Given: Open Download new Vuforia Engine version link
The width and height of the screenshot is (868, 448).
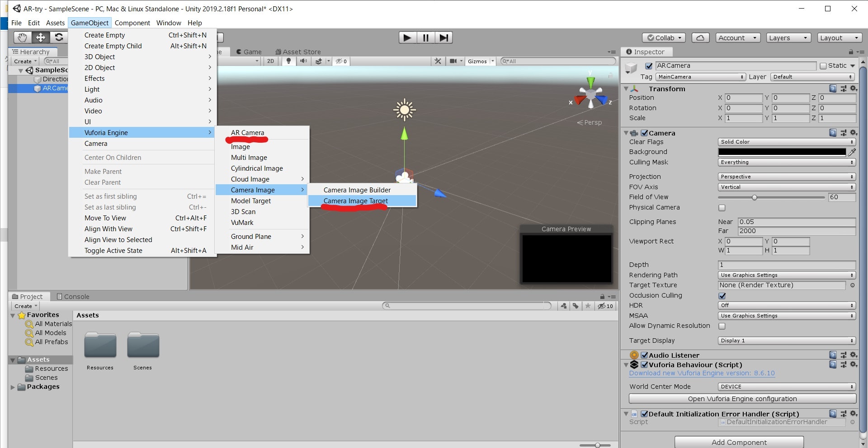Looking at the screenshot, I should coord(702,373).
